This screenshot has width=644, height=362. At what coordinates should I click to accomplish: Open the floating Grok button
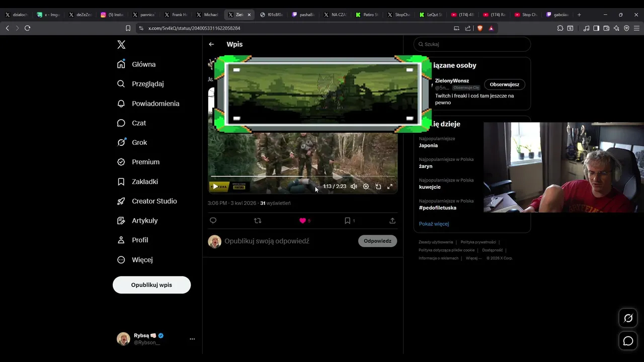pyautogui.click(x=628, y=318)
